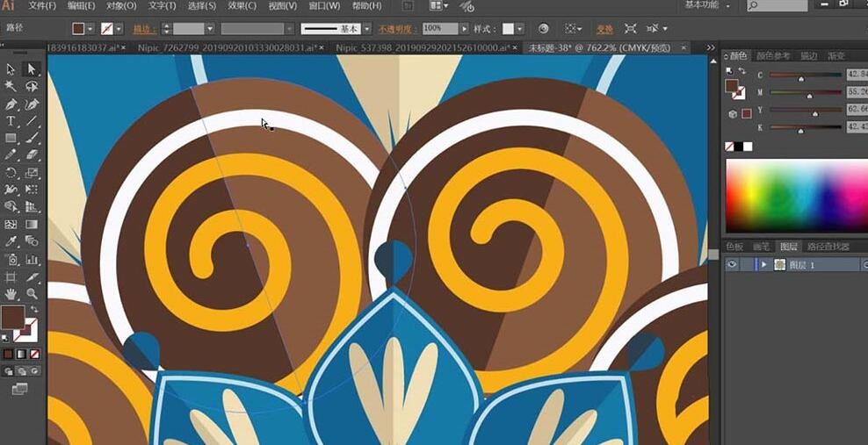Select the Magic Wand tool
868x445 pixels.
pyautogui.click(x=11, y=86)
